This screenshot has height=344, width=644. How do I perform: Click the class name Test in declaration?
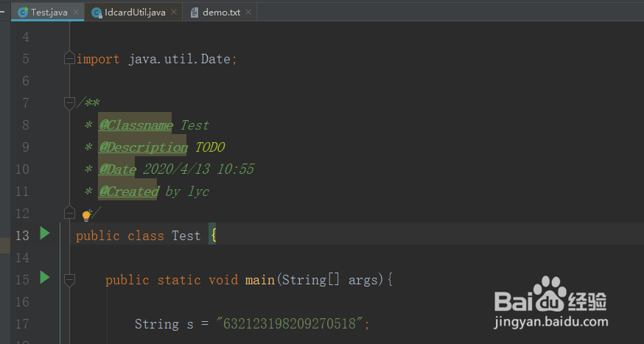click(186, 236)
